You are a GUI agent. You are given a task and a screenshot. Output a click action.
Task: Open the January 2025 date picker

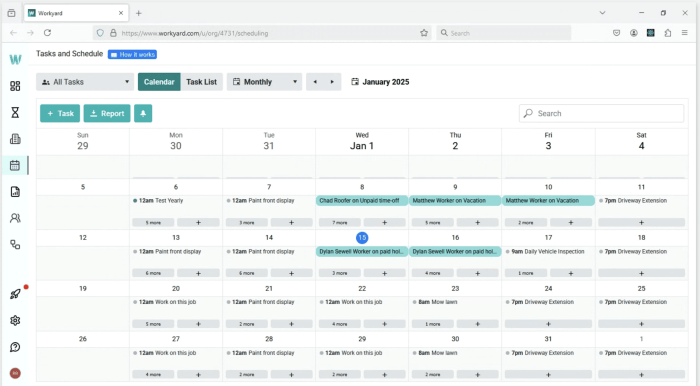tap(380, 82)
